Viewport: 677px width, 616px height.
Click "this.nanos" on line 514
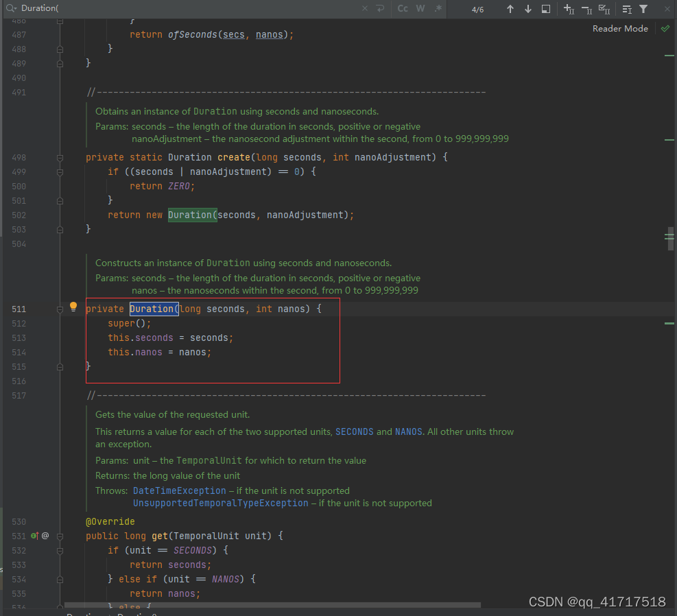[135, 353]
